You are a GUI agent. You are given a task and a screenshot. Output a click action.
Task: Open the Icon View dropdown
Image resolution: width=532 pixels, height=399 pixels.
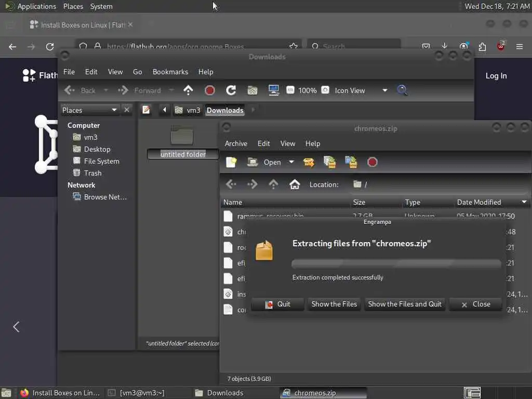pos(361,90)
